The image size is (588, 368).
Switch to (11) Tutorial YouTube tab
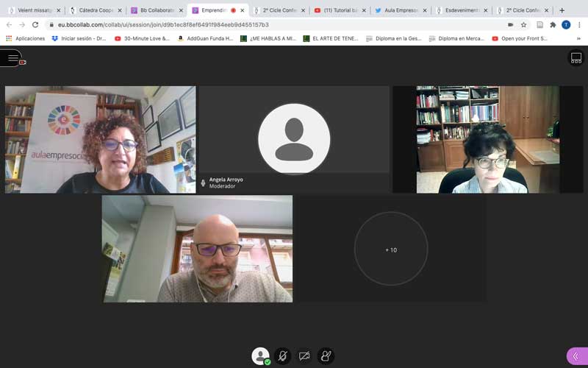click(340, 10)
